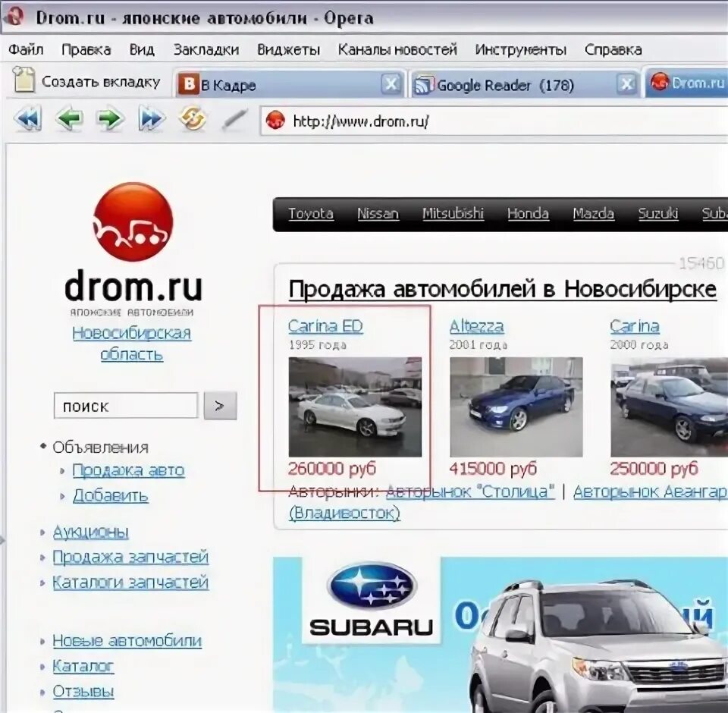Submit the search with the > button
The width and height of the screenshot is (728, 713).
[x=220, y=406]
